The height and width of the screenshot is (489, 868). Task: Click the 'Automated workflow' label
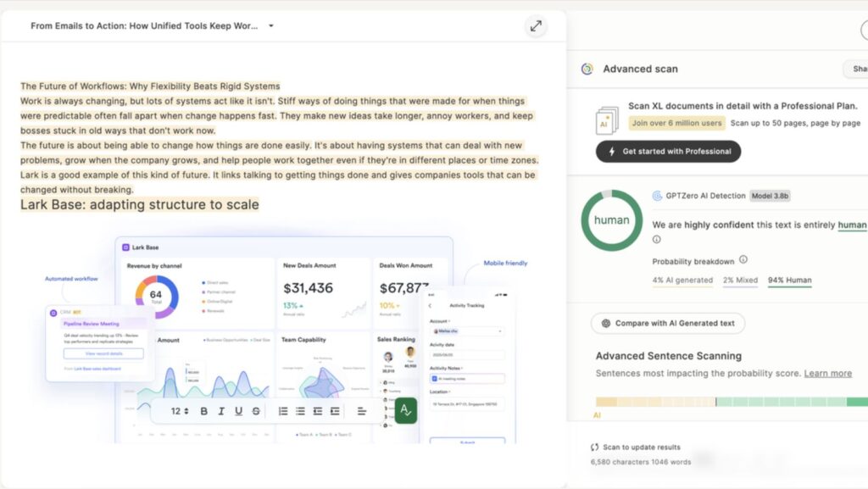(x=71, y=279)
